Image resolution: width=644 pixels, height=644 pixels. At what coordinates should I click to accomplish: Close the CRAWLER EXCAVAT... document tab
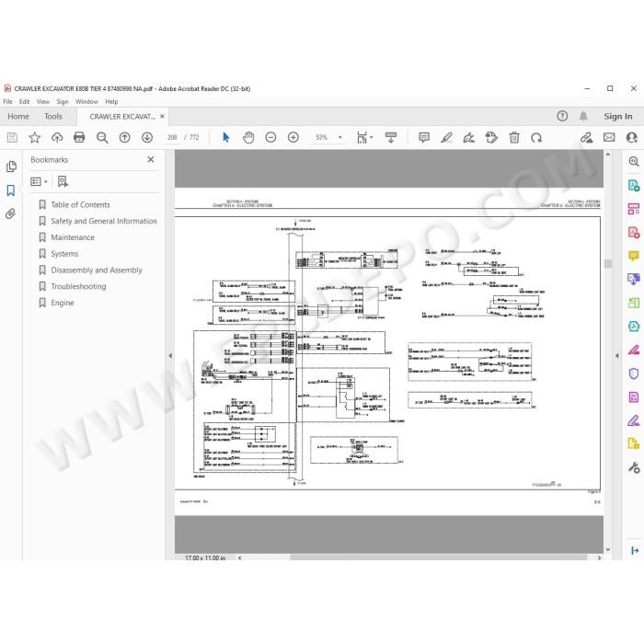pos(162,116)
